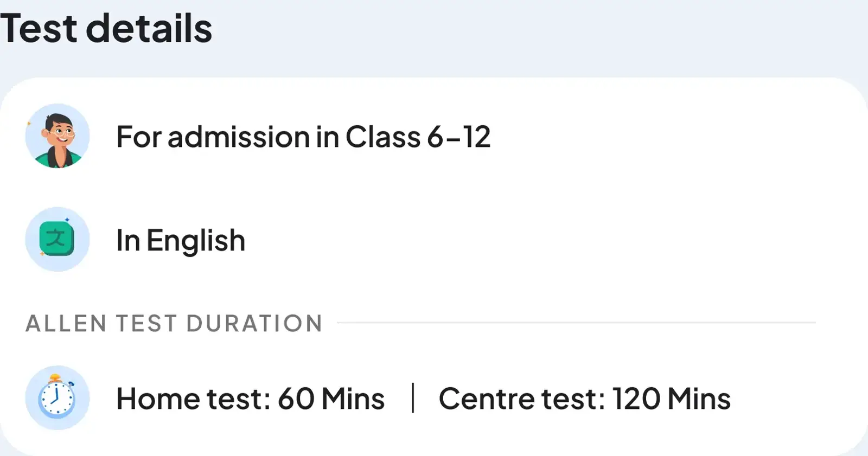Click the "Centre test:" label
Viewport: 868px width, 456px height.
coord(522,399)
